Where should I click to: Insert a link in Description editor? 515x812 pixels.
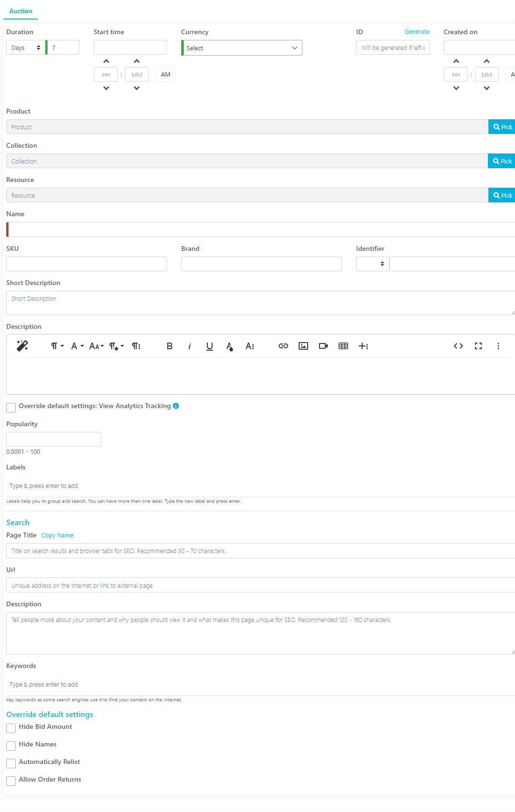(283, 346)
